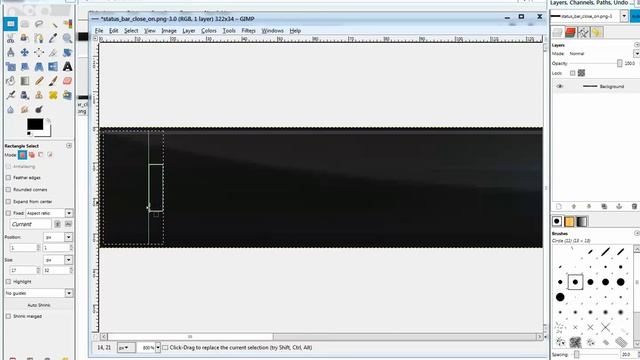Anchor the floating layer icon
The image size is (640, 360).
click(619, 207)
